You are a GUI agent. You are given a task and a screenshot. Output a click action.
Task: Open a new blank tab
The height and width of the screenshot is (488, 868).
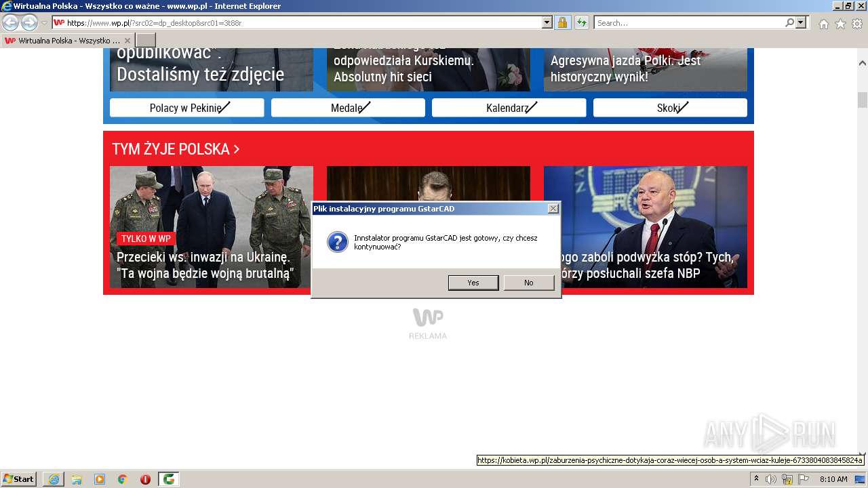tap(146, 41)
